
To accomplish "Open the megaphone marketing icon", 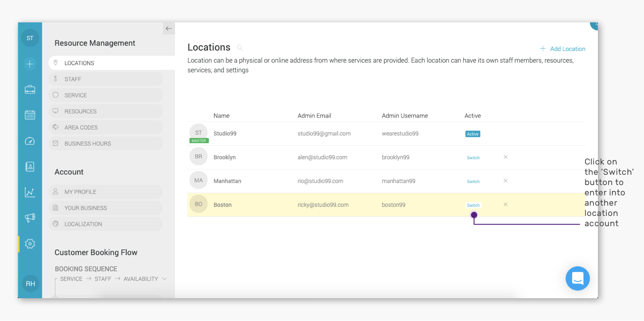I will click(x=30, y=218).
